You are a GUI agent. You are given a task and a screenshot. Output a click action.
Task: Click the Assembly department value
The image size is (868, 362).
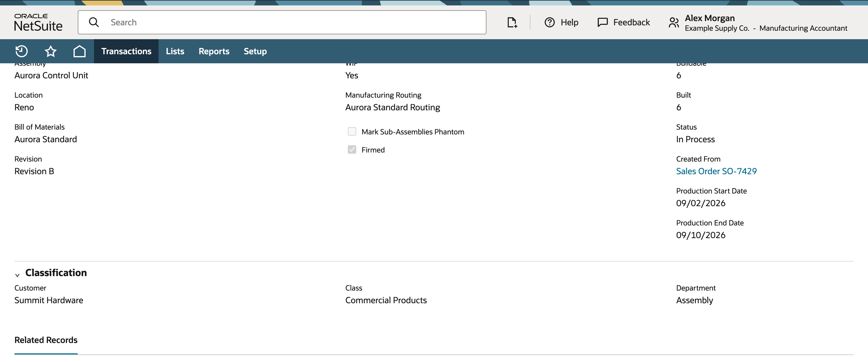tap(694, 300)
